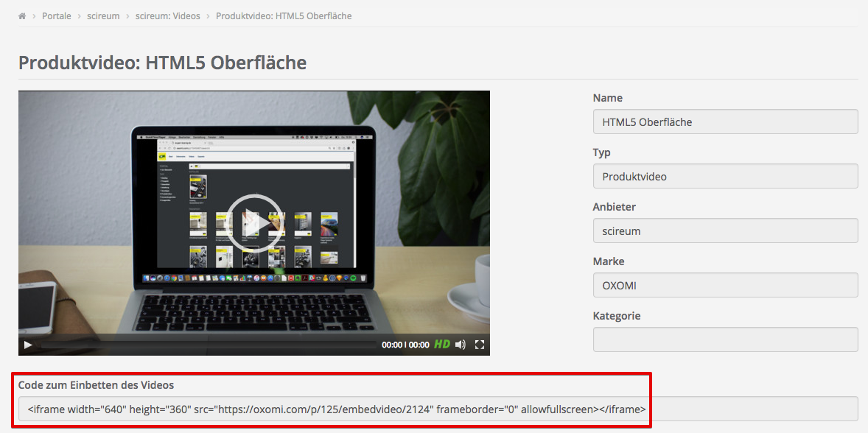Click the video seek progress bar

click(x=206, y=345)
